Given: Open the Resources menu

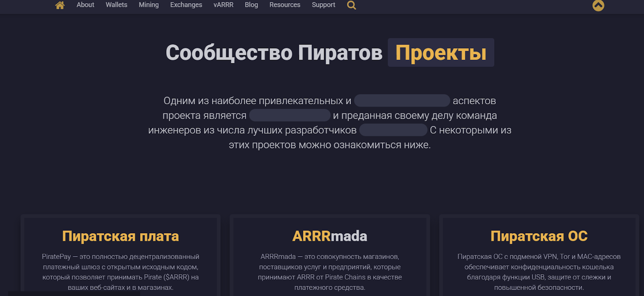Looking at the screenshot, I should (x=285, y=5).
